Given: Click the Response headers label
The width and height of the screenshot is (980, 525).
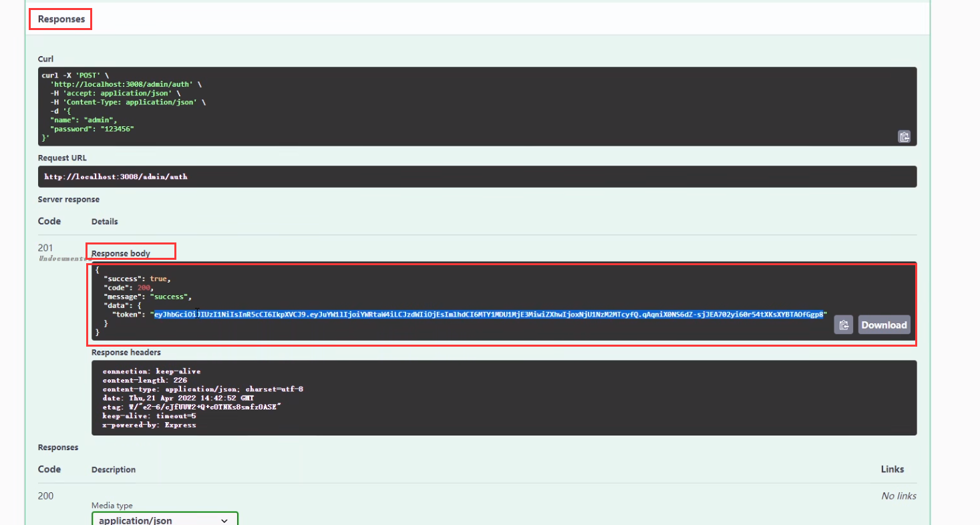Looking at the screenshot, I should click(x=126, y=352).
